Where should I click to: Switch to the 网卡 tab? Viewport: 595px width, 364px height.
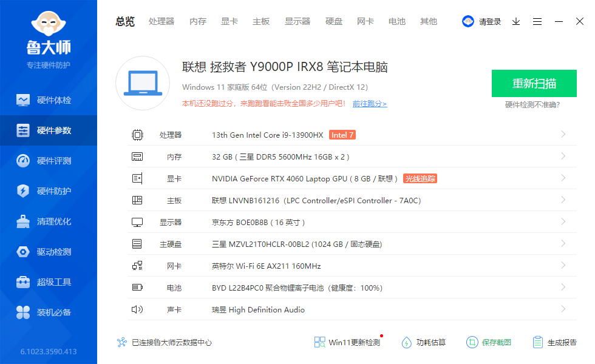(x=365, y=21)
